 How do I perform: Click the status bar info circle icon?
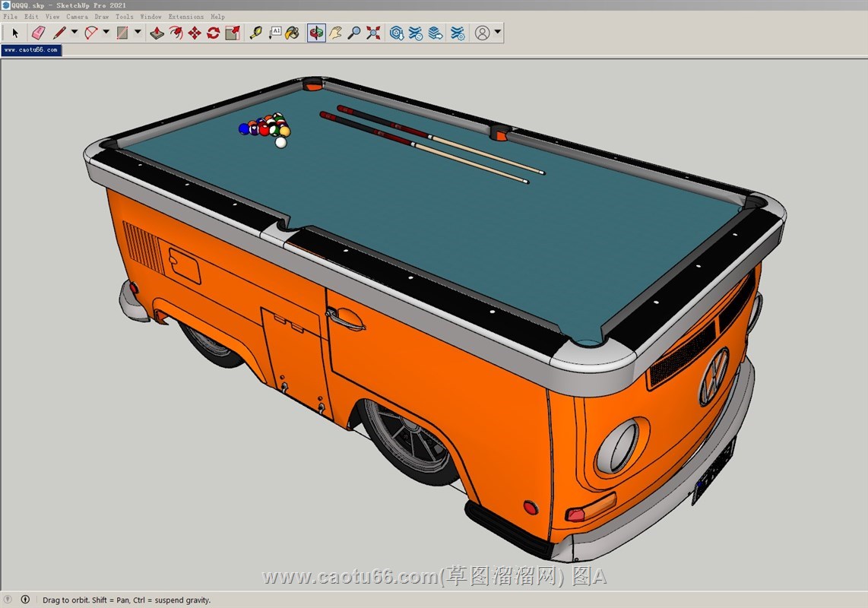click(25, 599)
